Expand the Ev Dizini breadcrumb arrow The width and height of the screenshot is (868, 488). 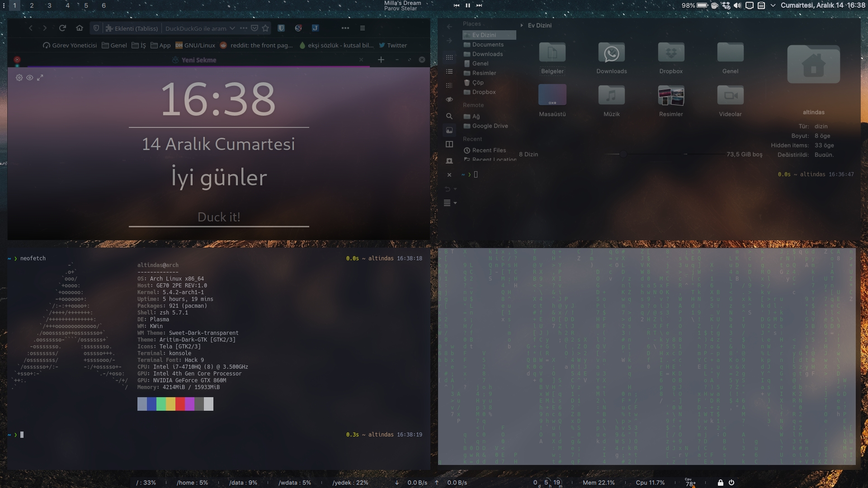tap(522, 25)
